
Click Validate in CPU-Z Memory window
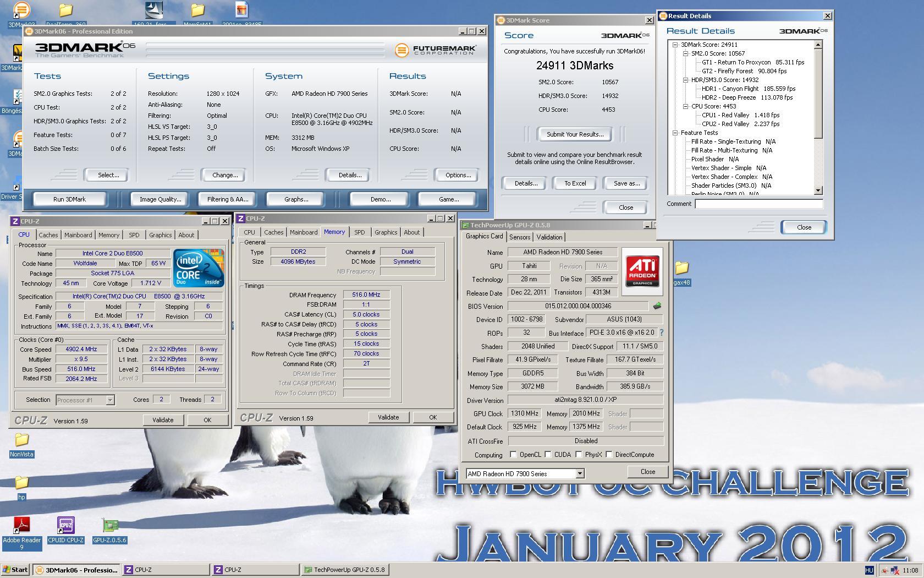click(x=388, y=417)
